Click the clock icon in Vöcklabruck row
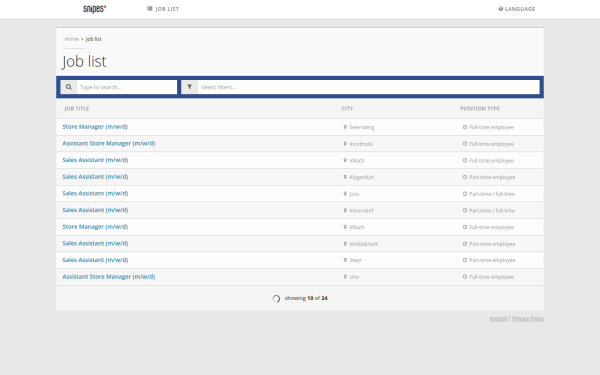600x375 pixels. [x=465, y=244]
